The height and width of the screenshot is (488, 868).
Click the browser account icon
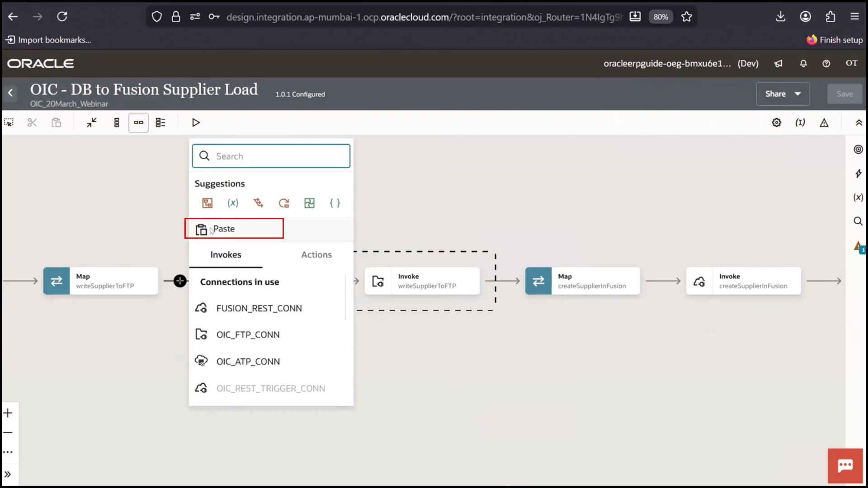tap(805, 17)
